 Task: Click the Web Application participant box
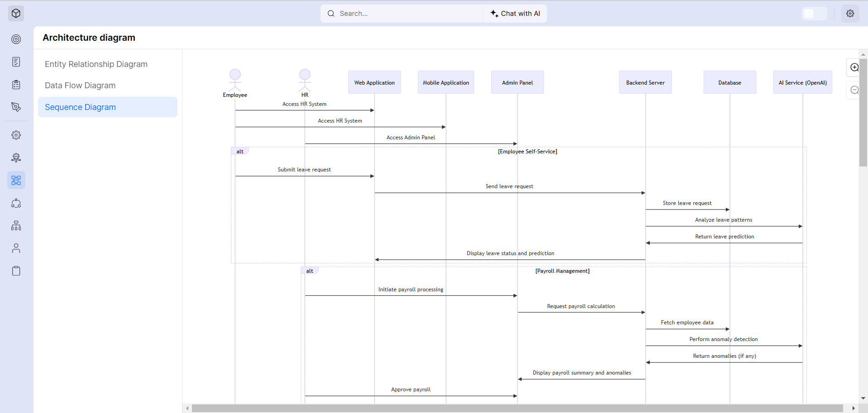374,82
